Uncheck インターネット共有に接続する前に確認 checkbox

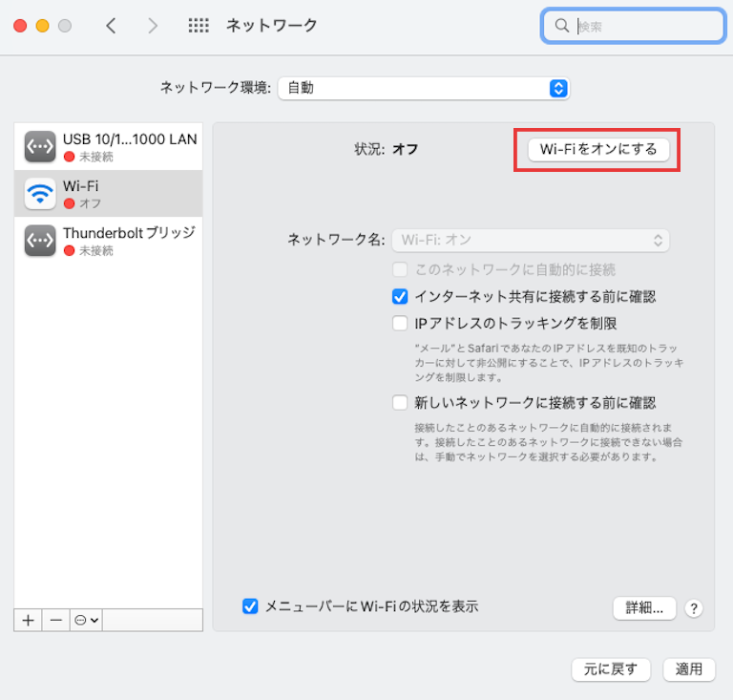tap(401, 297)
